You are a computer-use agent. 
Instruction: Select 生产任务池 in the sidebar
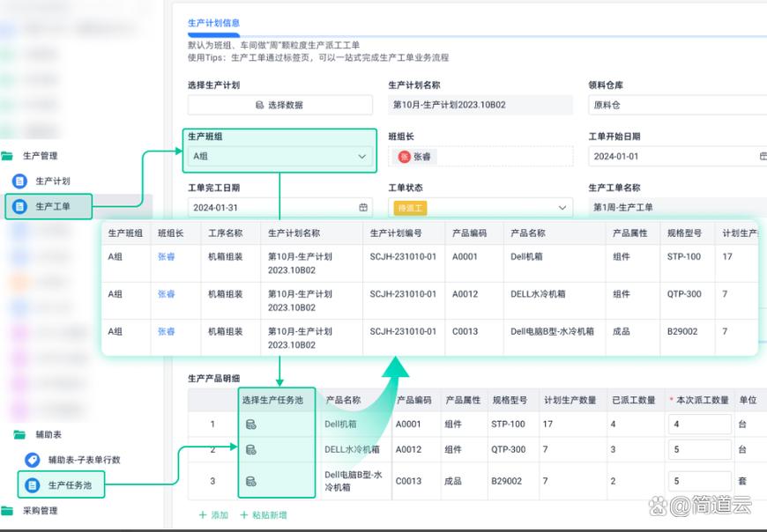coord(70,485)
